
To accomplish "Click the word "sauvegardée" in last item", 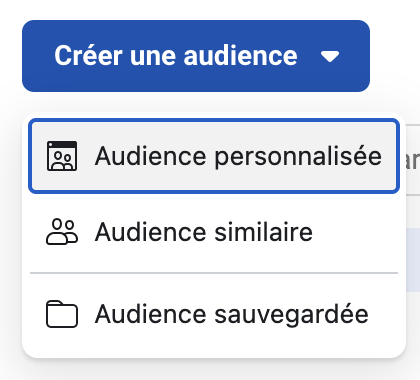I will [291, 315].
